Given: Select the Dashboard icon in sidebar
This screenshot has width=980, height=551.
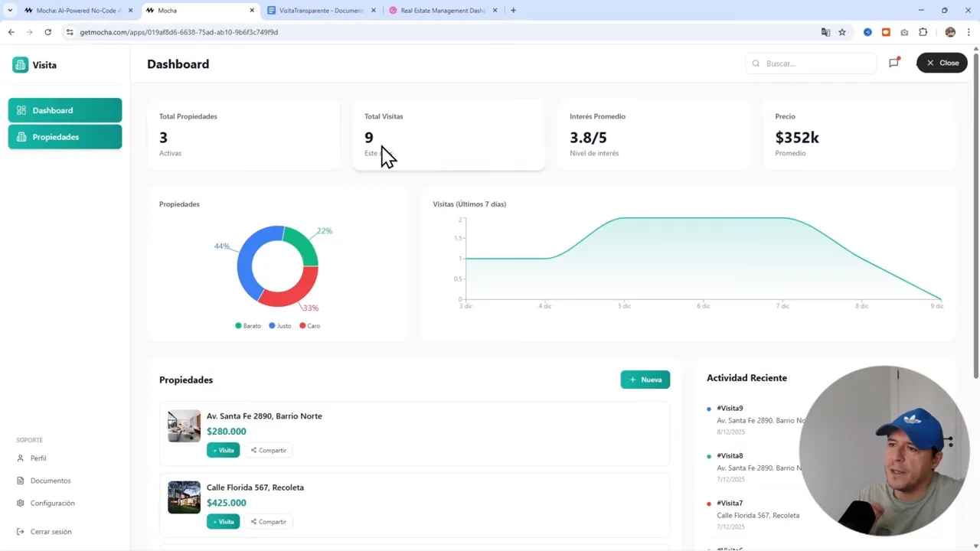Looking at the screenshot, I should (21, 110).
